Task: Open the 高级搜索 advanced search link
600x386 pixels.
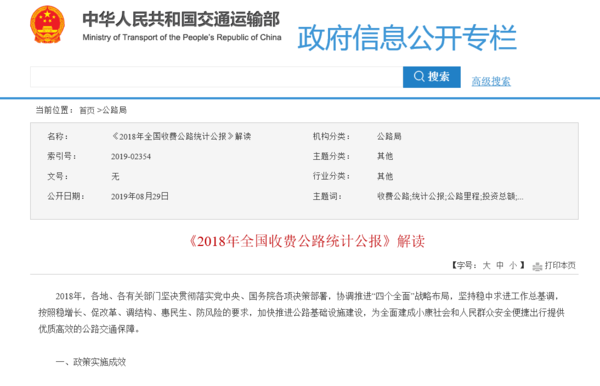Action: point(491,81)
